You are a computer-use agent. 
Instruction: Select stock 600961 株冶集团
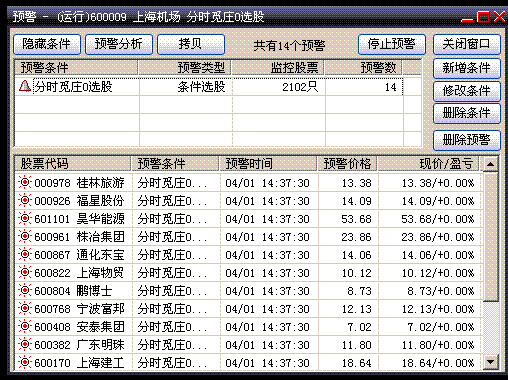tap(79, 237)
